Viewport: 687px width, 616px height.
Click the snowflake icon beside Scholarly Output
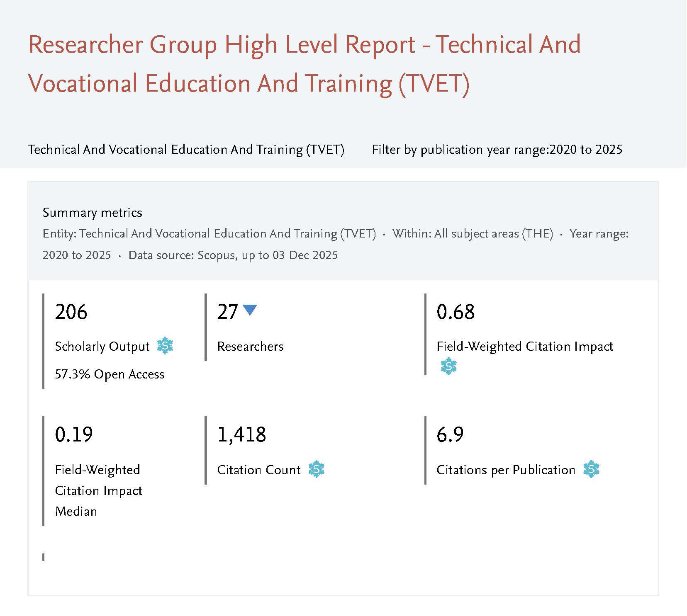pos(165,346)
